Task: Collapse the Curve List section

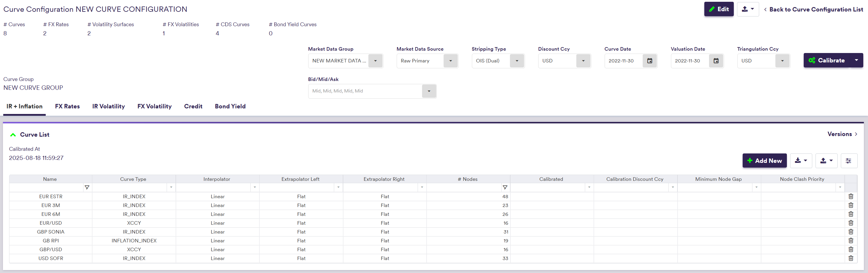Action: coord(13,135)
